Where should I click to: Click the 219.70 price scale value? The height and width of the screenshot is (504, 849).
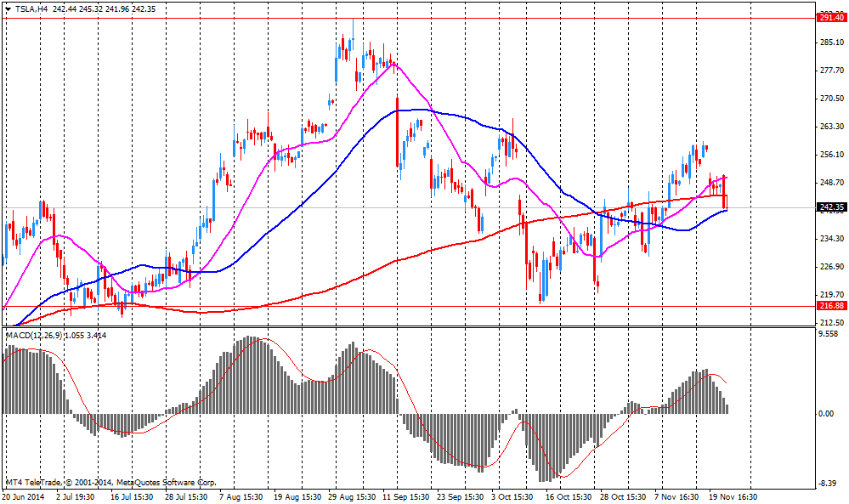(x=832, y=295)
